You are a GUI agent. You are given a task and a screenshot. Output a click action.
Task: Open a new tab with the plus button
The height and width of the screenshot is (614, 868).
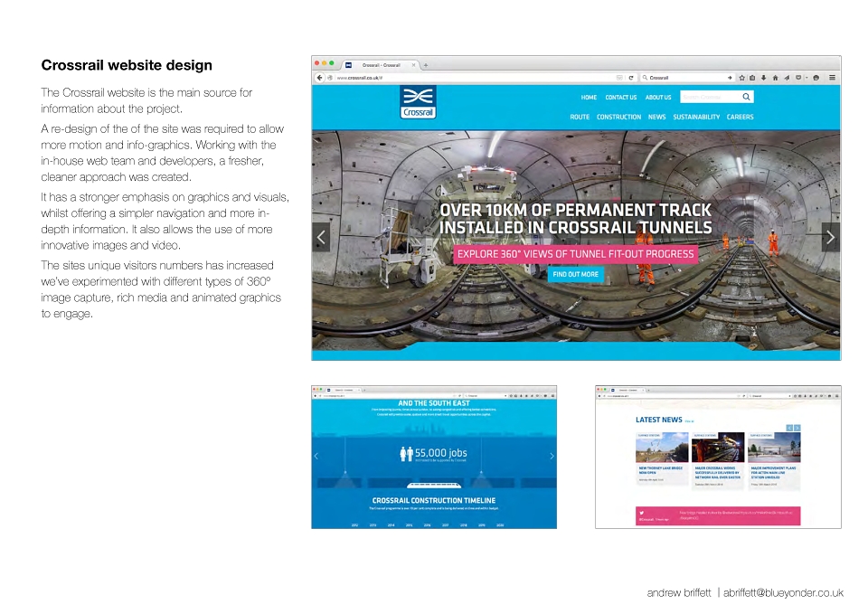[x=426, y=65]
